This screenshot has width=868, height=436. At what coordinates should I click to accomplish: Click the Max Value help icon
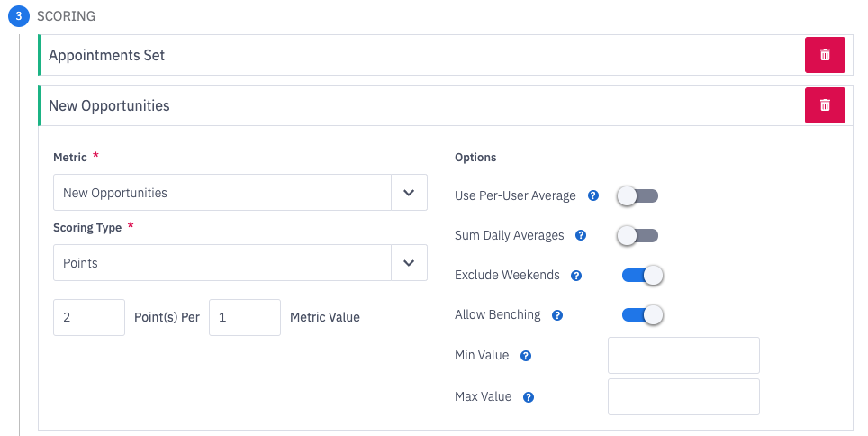[529, 396]
